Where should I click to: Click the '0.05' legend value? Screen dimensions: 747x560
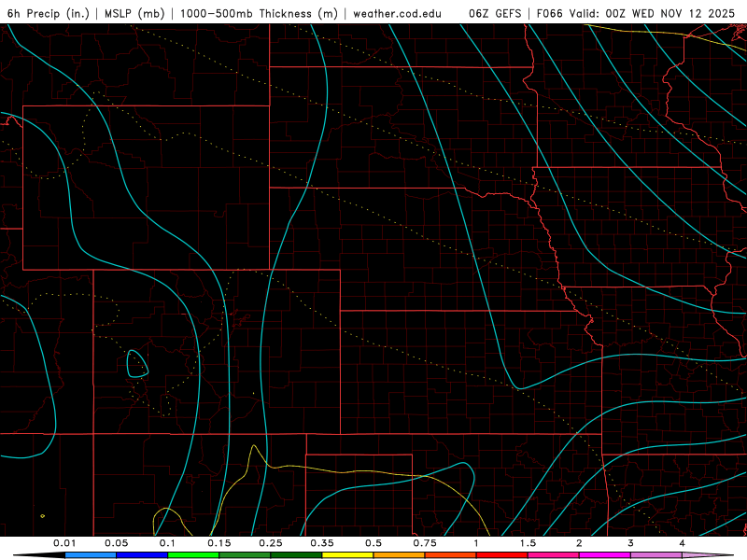pyautogui.click(x=116, y=543)
